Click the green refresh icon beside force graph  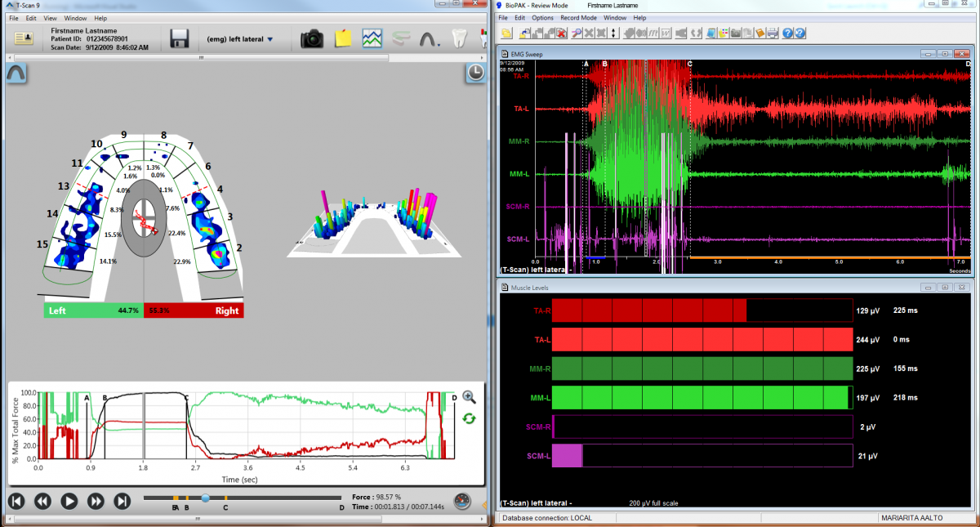pos(470,418)
